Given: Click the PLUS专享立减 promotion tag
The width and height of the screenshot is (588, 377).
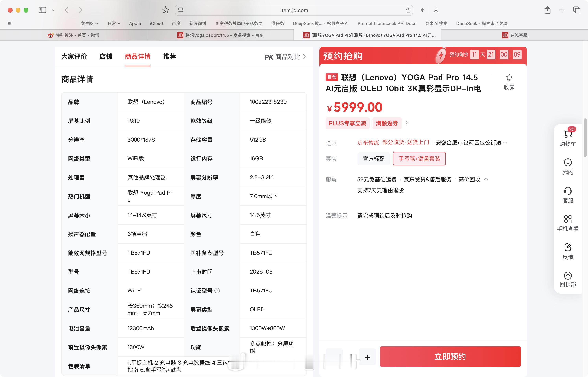Looking at the screenshot, I should coord(347,123).
